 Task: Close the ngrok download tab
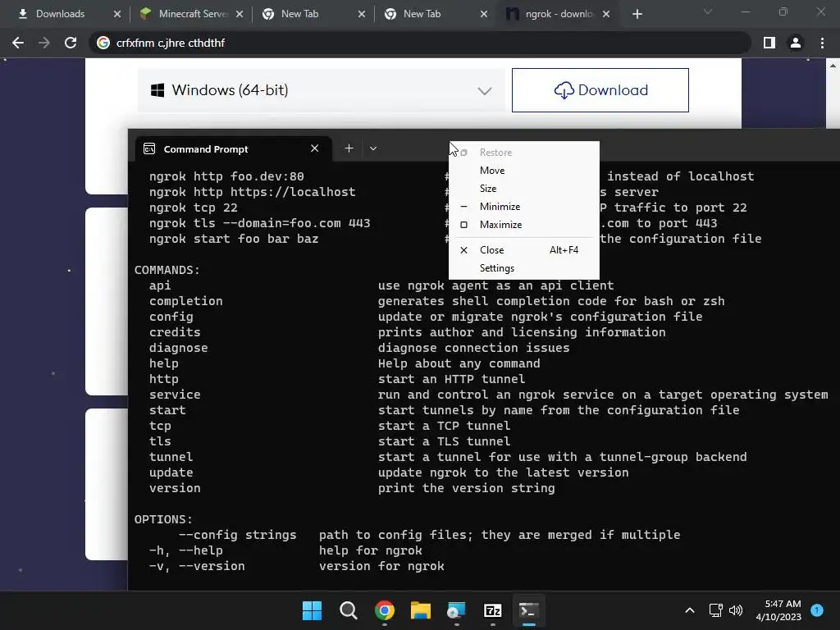coord(606,14)
